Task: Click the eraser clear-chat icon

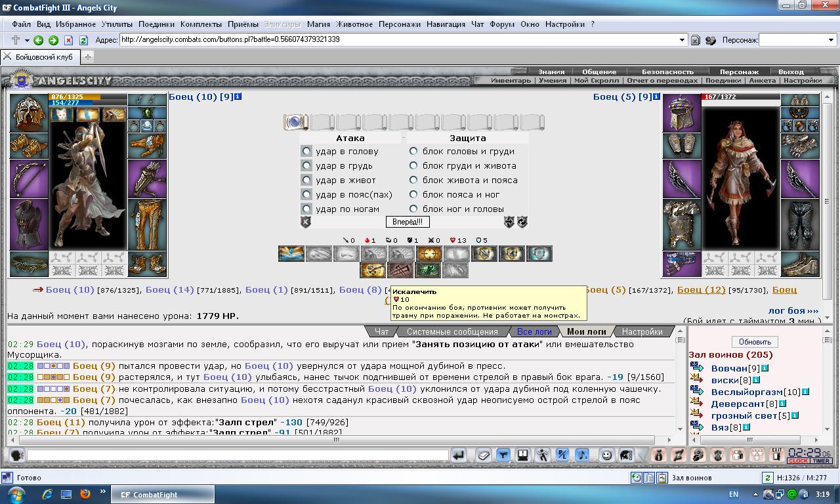Action: 484,455
